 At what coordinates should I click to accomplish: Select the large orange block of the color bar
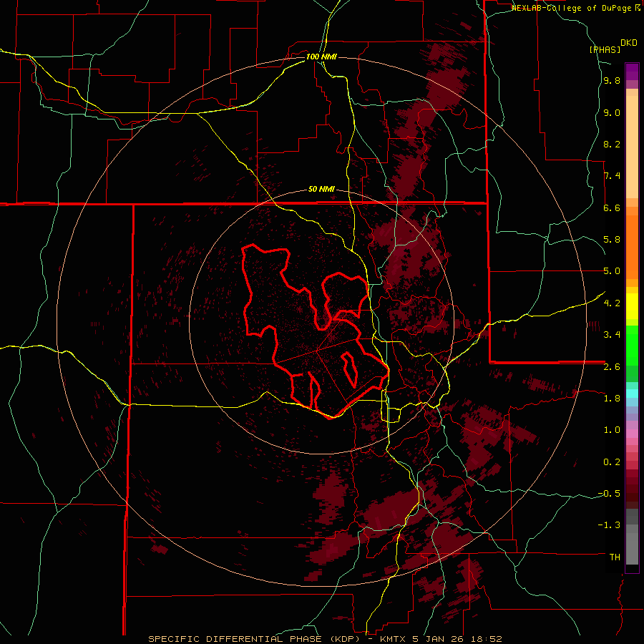632,248
